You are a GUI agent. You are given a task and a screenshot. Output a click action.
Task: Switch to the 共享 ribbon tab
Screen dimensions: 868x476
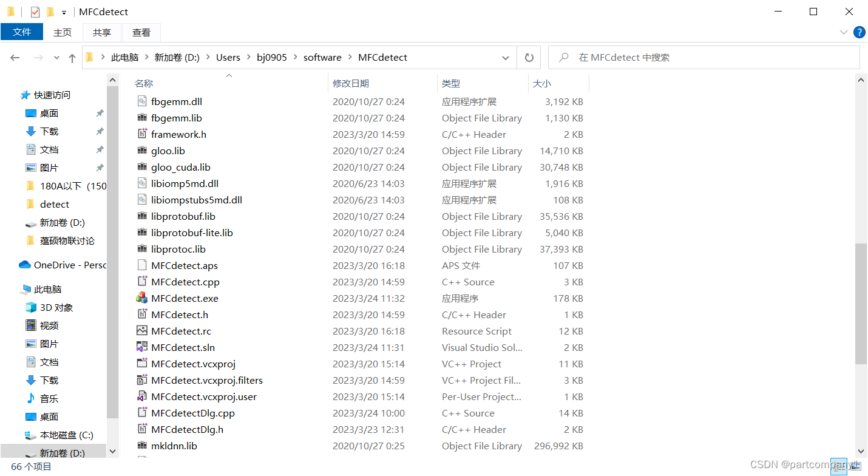pyautogui.click(x=102, y=32)
